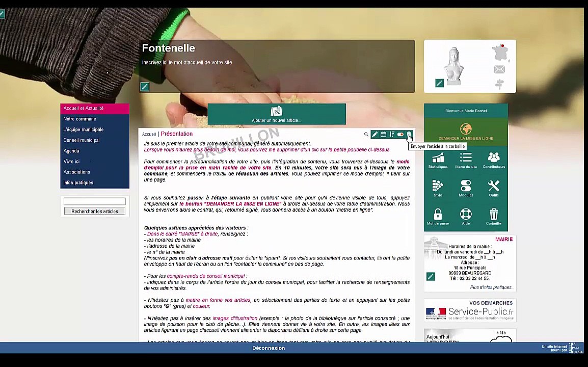The height and width of the screenshot is (367, 588).
Task: Open the envelope contact icon
Action: coord(499,69)
